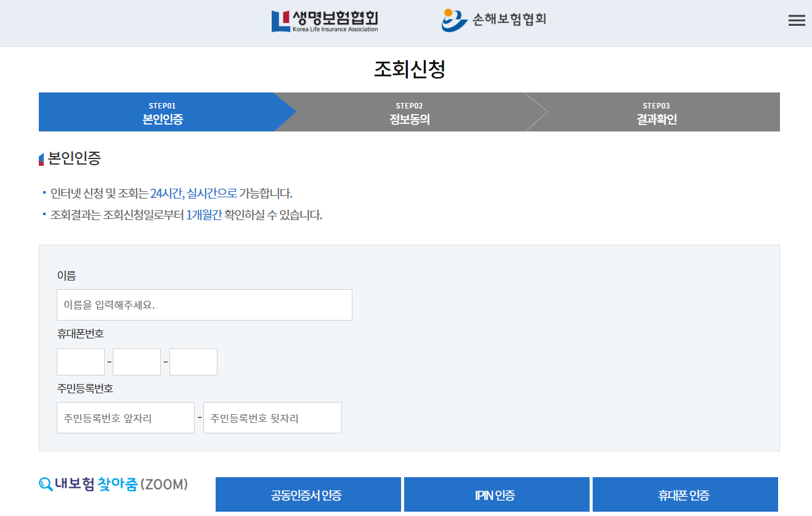Click the 주민등록번호 앞자리 field

[125, 417]
